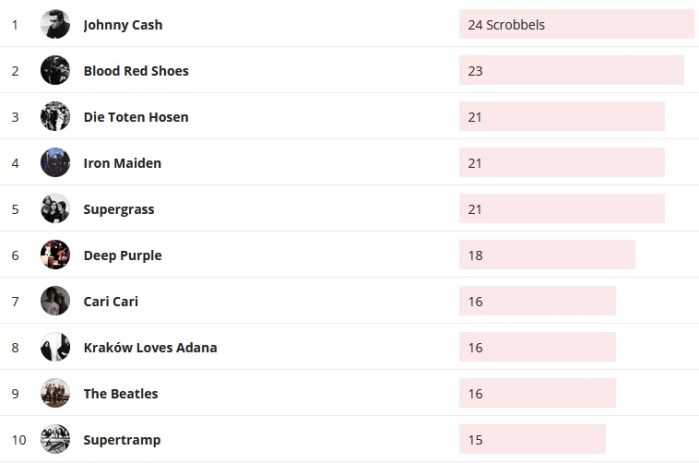Open the Supertramp artist link
This screenshot has width=699, height=463.
122,440
